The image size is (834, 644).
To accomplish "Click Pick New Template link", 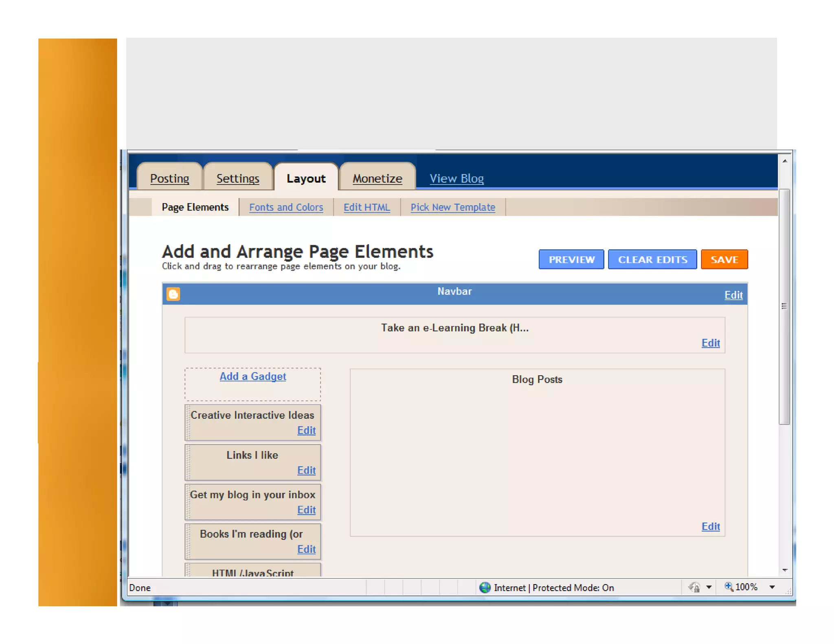I will [x=452, y=207].
